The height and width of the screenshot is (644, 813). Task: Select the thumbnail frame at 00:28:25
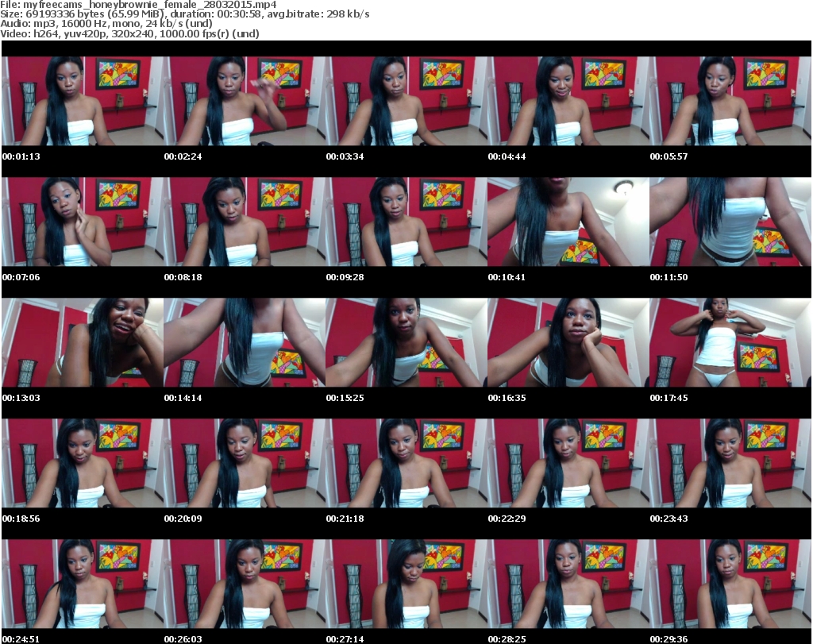click(x=568, y=584)
